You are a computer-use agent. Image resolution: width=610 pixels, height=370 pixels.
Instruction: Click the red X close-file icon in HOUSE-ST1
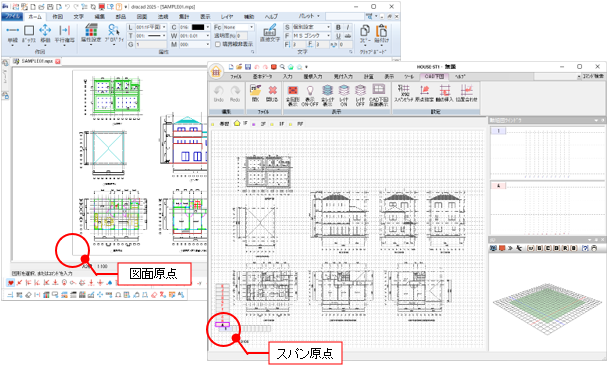[x=272, y=94]
